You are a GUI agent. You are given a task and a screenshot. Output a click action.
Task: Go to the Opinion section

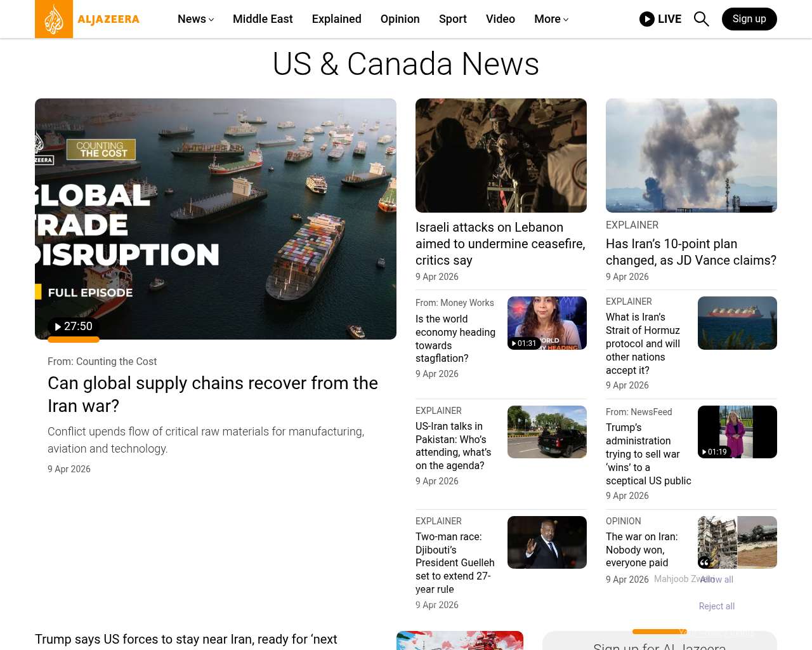(x=400, y=19)
